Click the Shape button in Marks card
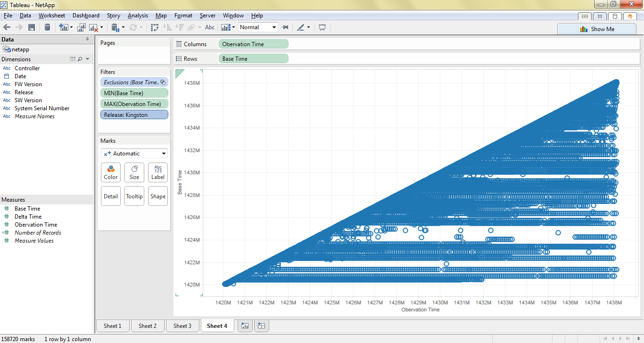 (158, 196)
